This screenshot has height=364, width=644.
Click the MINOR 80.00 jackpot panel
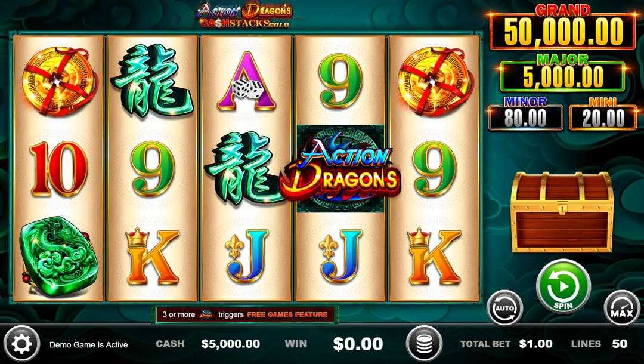[x=525, y=114]
